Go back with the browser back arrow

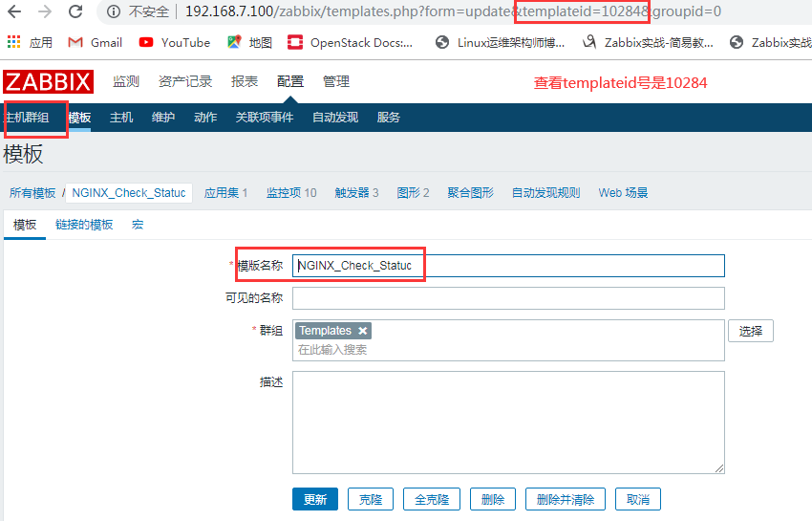(14, 11)
